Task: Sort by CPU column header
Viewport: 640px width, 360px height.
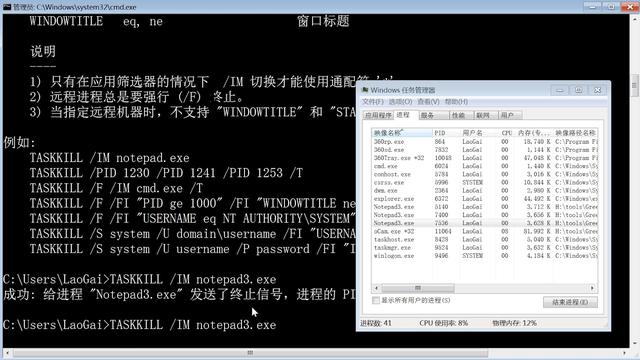Action: (505, 133)
